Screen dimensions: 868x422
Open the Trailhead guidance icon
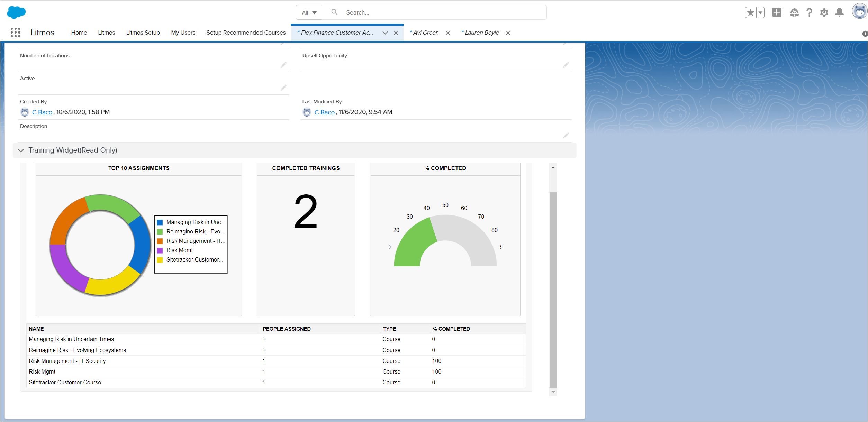point(794,13)
